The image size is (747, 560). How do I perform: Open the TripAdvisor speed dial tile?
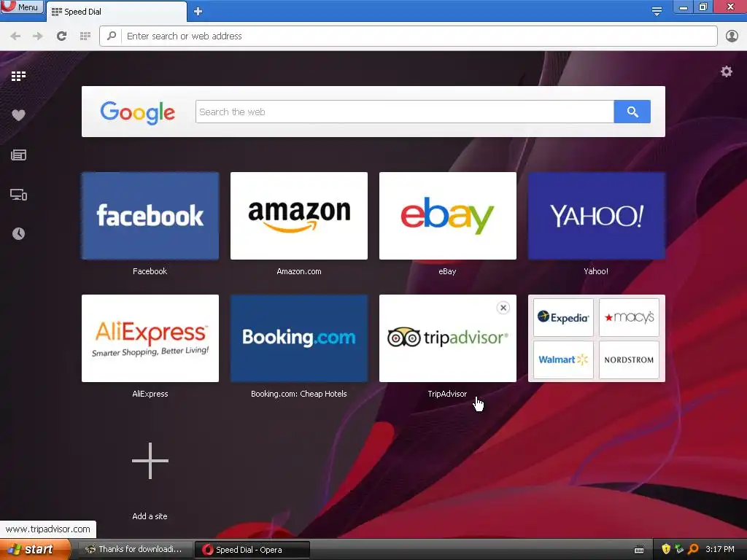click(448, 338)
